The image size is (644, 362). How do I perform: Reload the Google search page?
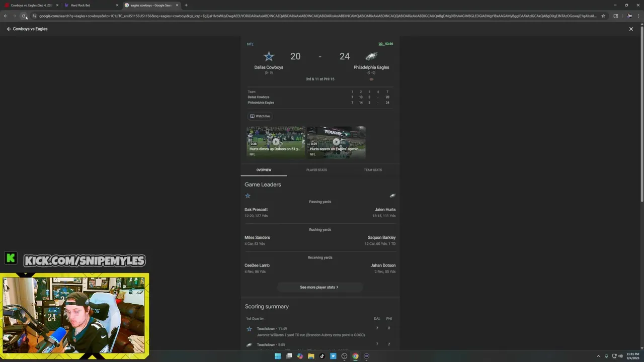point(24,16)
